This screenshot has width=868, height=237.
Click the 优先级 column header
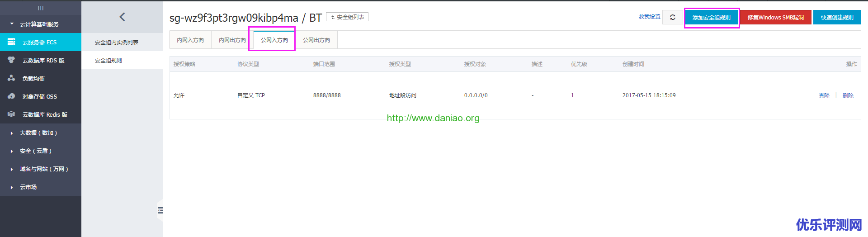coord(579,64)
